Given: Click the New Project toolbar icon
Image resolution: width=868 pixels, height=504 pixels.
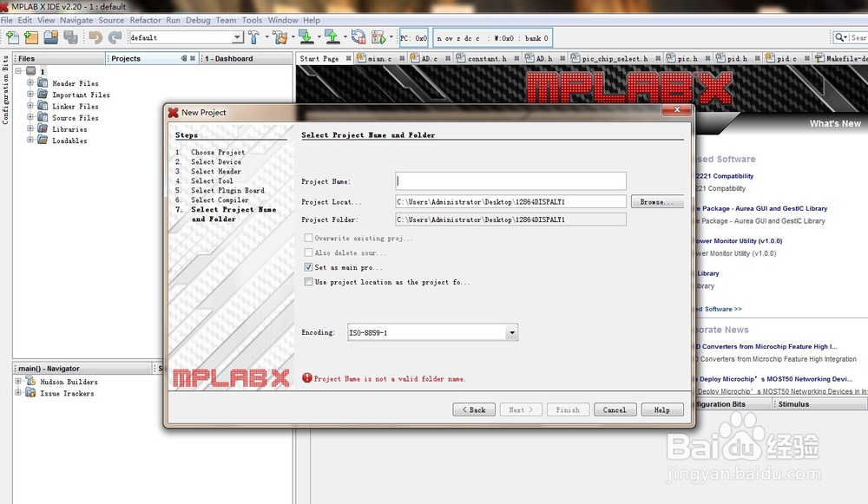Looking at the screenshot, I should 31,37.
